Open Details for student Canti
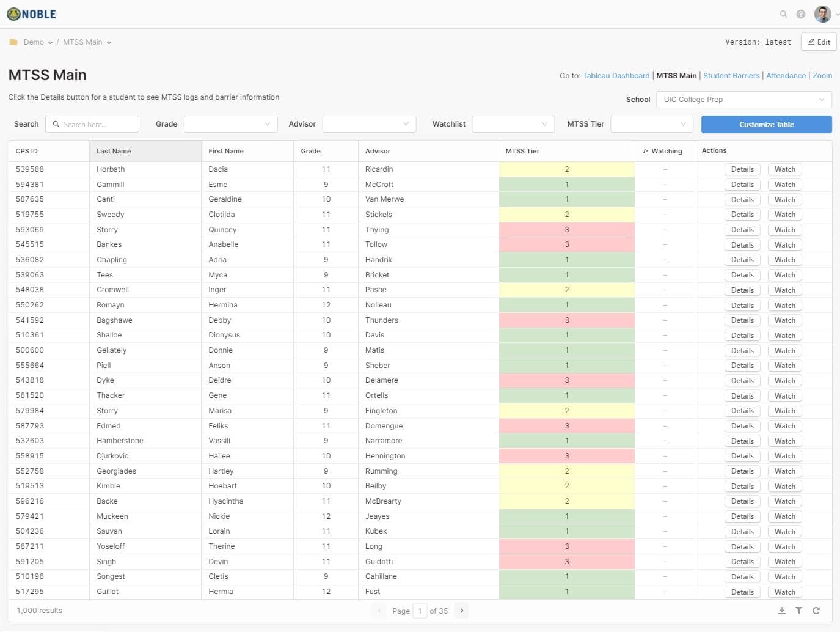 click(x=742, y=200)
